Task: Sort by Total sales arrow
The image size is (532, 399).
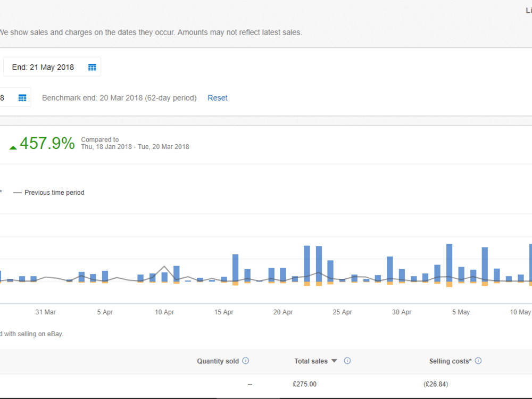Action: [x=334, y=361]
